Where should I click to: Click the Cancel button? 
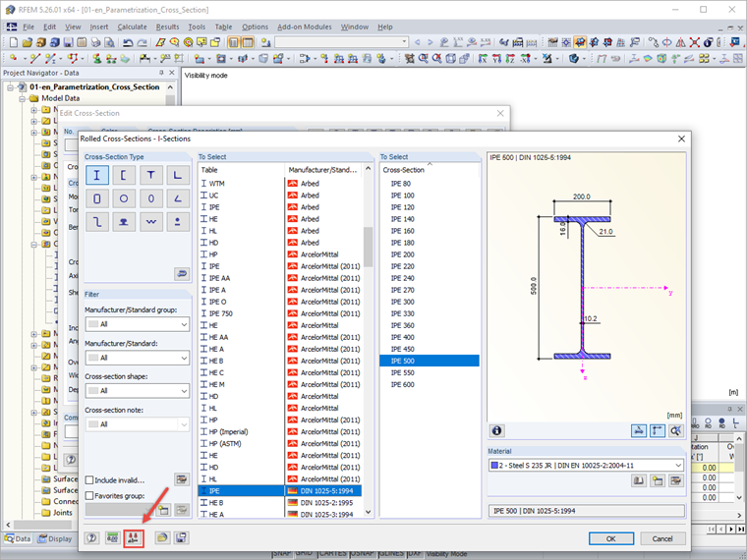click(662, 538)
